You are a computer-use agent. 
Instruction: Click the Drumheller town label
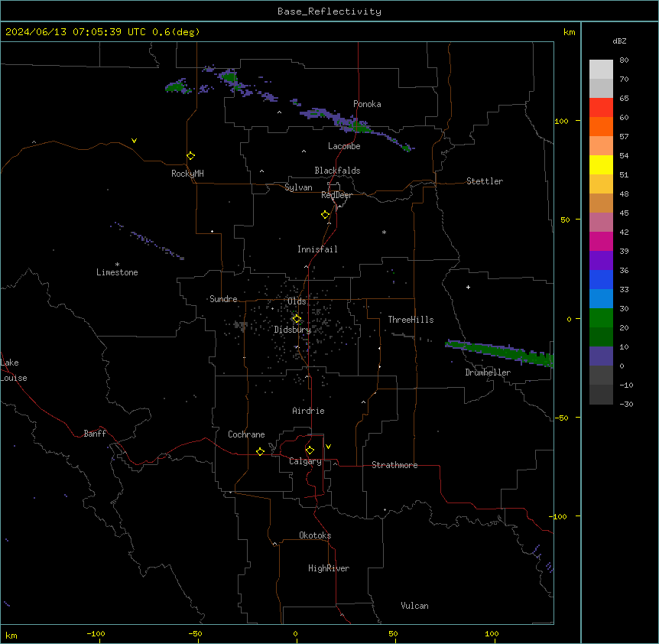tap(488, 372)
